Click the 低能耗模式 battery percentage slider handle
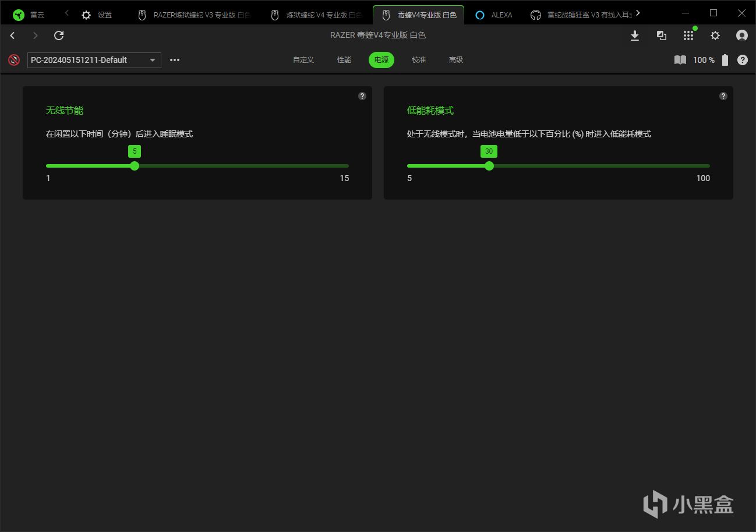 coord(489,166)
